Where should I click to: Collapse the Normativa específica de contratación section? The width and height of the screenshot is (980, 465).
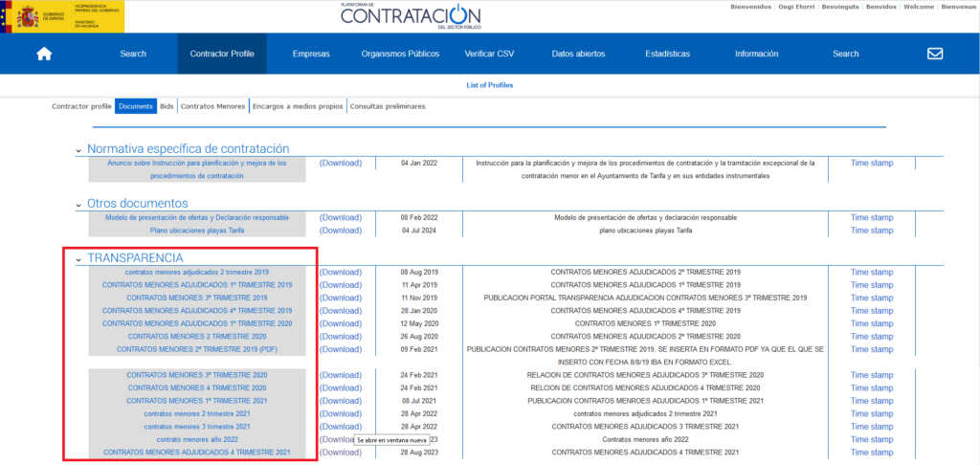(x=78, y=150)
